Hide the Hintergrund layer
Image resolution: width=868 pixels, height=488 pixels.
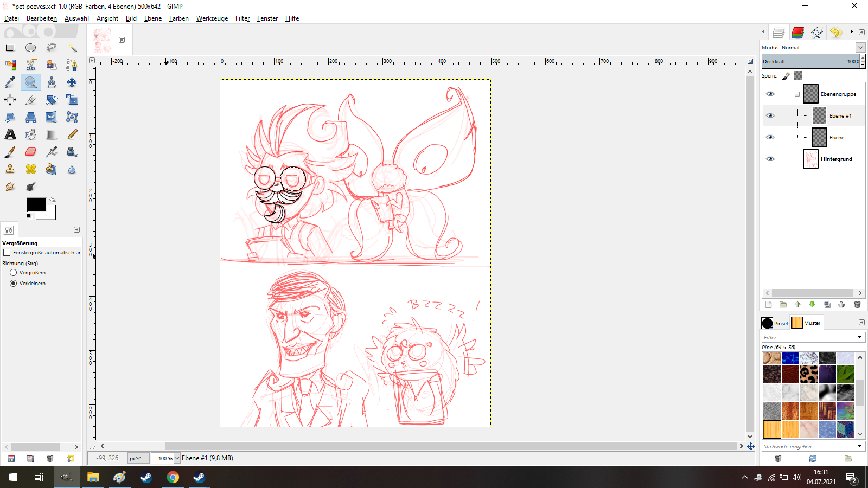770,159
